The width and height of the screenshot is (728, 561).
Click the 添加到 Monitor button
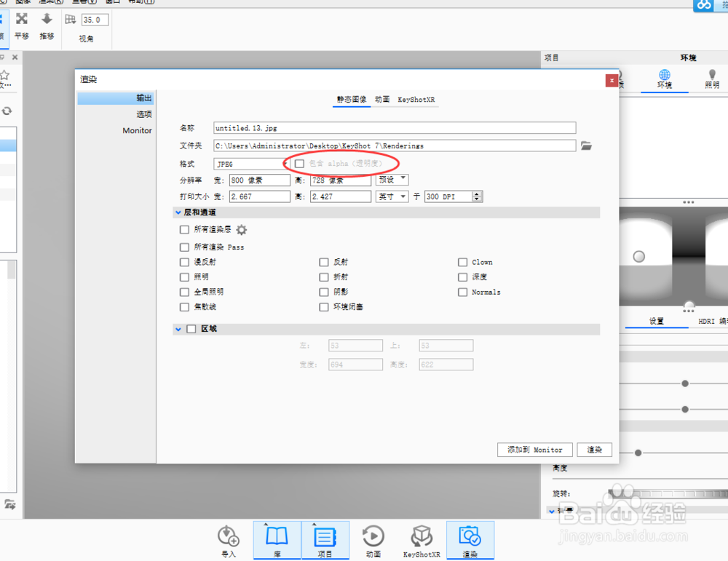click(535, 450)
